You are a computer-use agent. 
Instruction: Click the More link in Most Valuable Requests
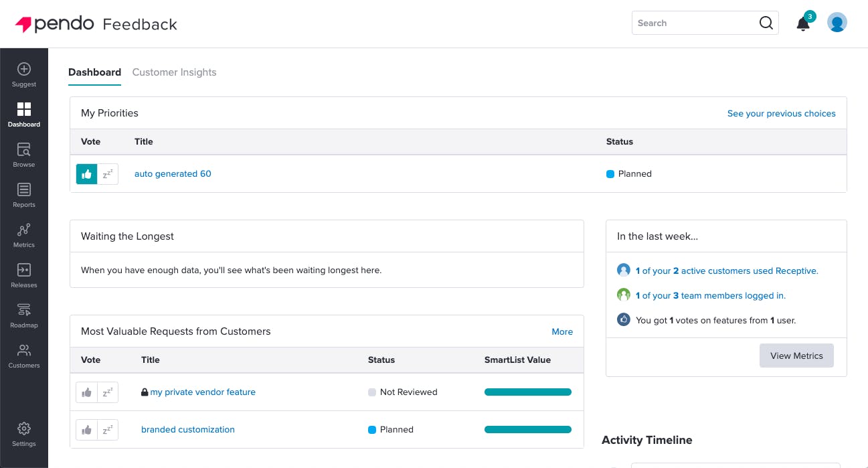562,331
